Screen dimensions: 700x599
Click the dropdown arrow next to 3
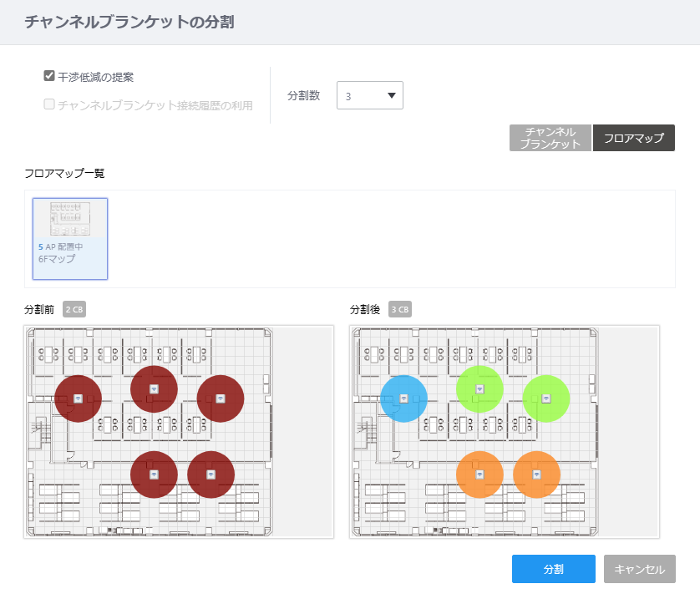(x=392, y=95)
